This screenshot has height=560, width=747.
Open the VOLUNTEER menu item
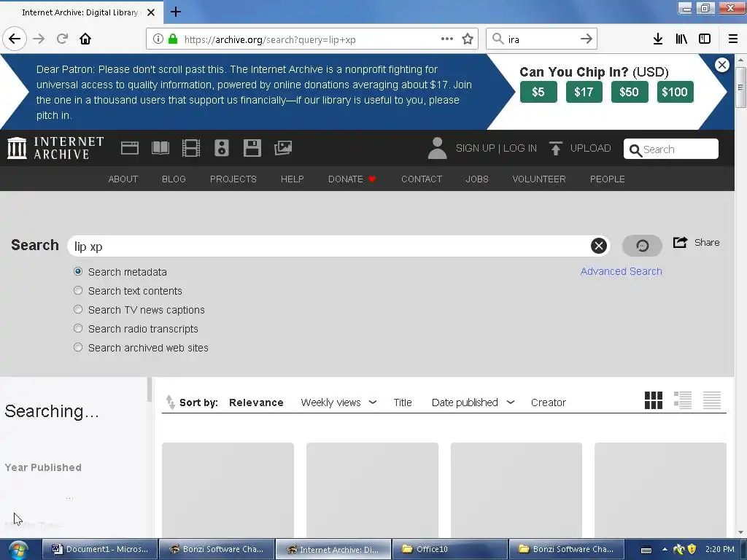(539, 179)
